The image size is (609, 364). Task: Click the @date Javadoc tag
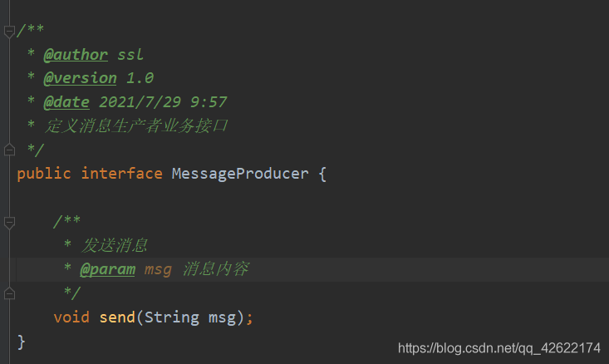(66, 102)
